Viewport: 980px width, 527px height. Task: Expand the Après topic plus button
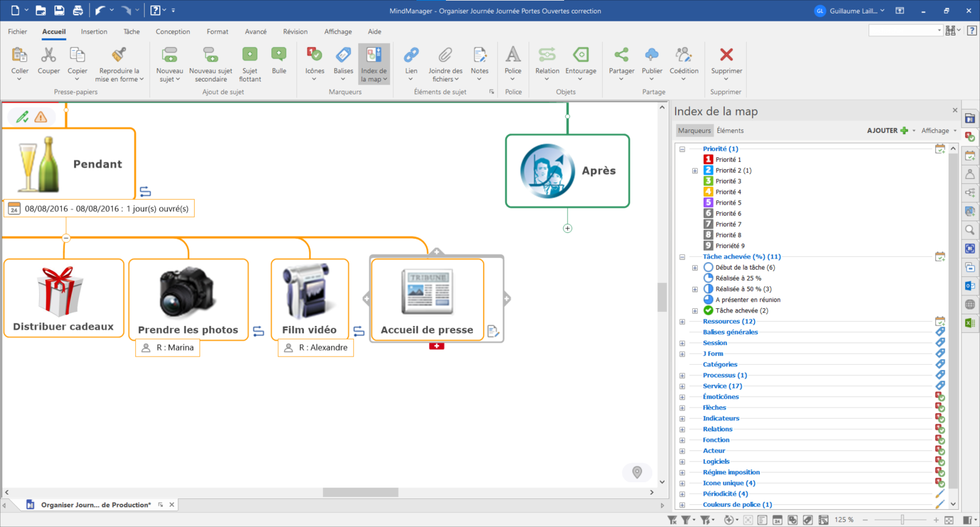567,229
